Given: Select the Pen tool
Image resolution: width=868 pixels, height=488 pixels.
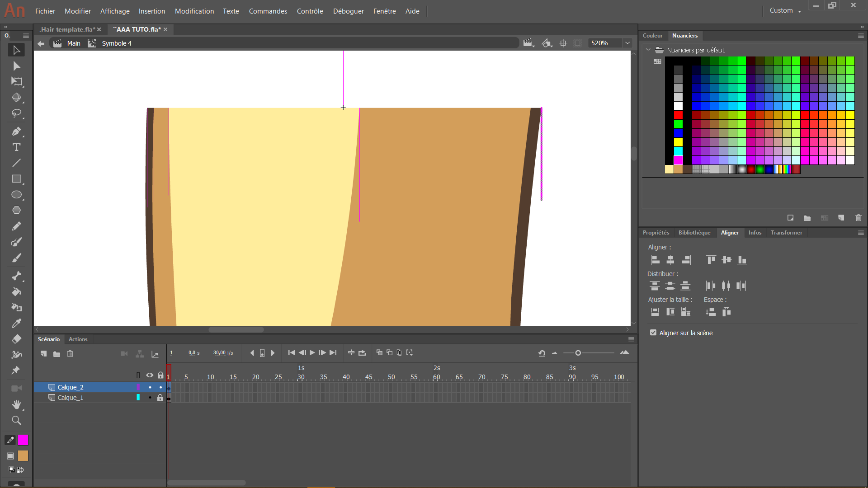Looking at the screenshot, I should tap(16, 131).
